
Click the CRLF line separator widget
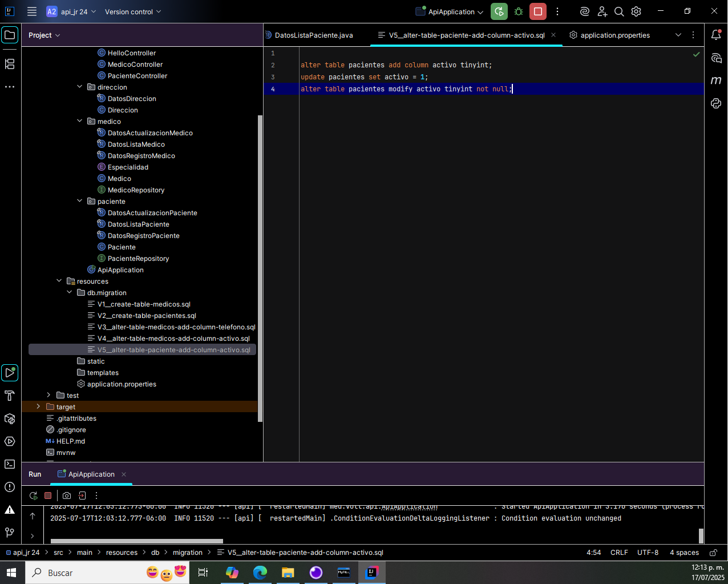click(x=619, y=553)
